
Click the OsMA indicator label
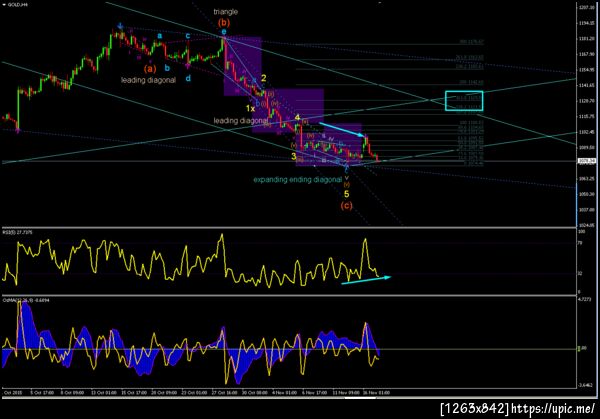(x=26, y=300)
